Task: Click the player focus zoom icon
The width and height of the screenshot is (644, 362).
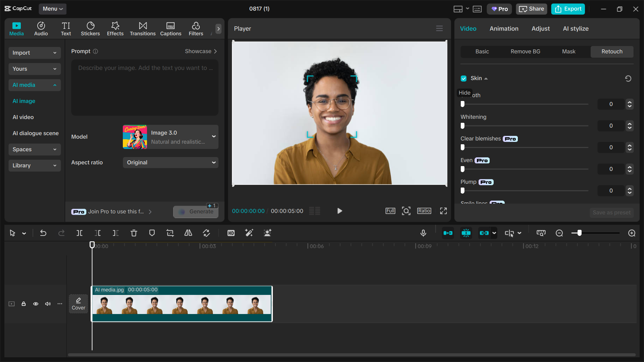Action: [406, 211]
